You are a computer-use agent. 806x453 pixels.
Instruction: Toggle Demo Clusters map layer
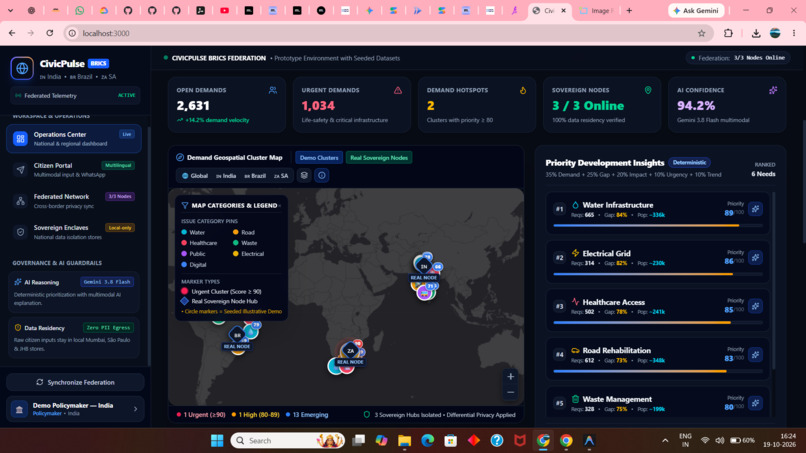click(319, 158)
